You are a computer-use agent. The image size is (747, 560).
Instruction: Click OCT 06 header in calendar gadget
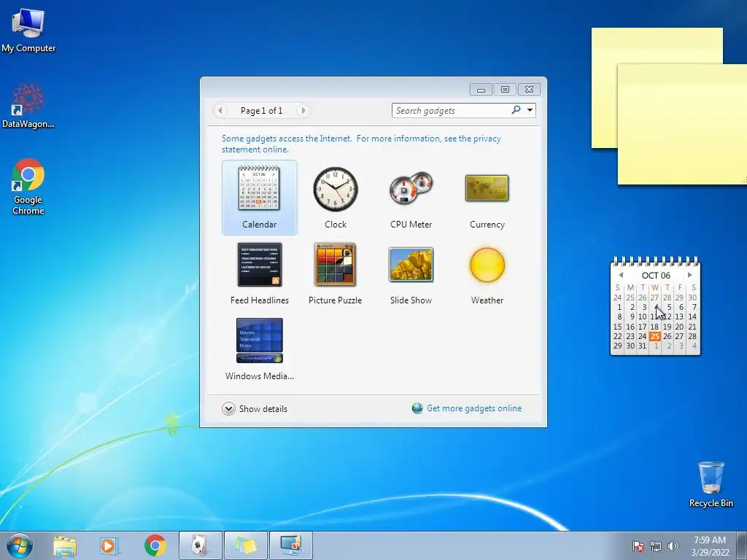pyautogui.click(x=656, y=275)
